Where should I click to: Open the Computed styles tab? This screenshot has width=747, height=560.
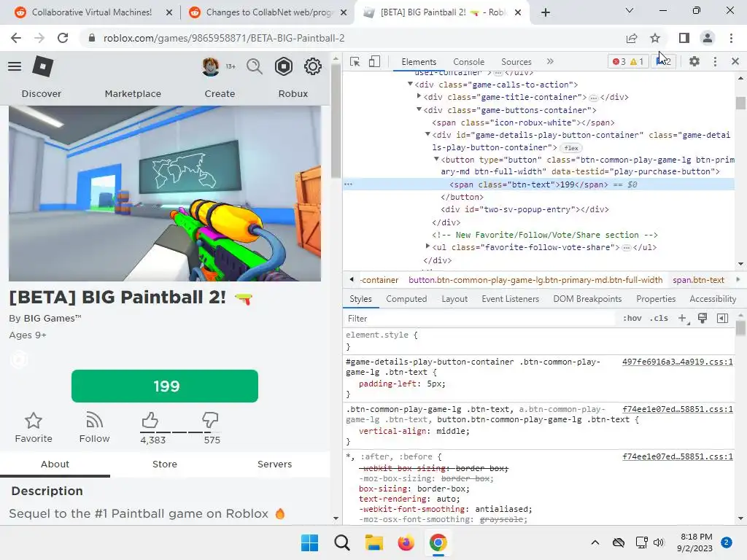[406, 299]
